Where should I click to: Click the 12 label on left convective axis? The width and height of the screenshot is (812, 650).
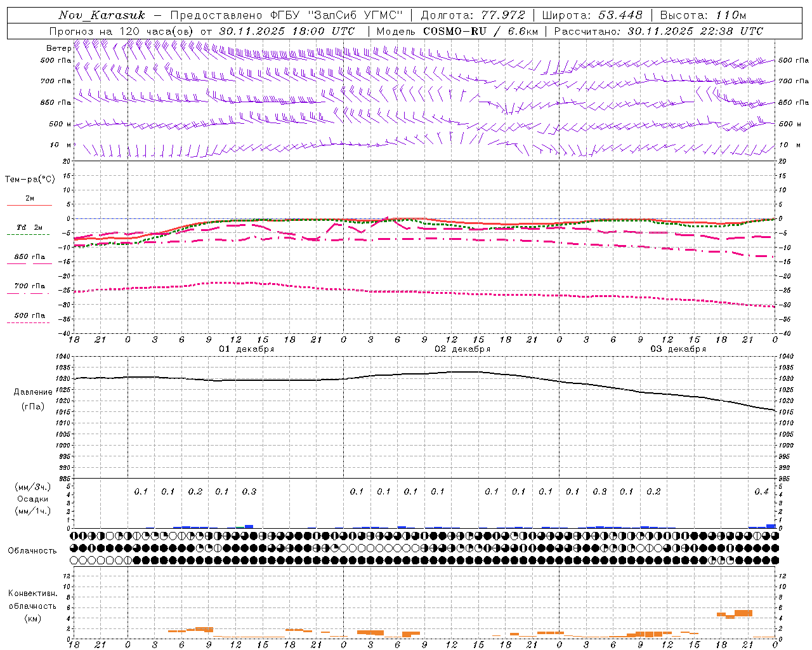point(68,576)
